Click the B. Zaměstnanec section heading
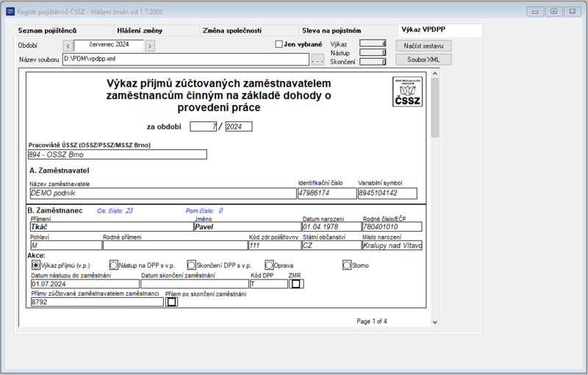Screen dimensions: 588x375 55,210
